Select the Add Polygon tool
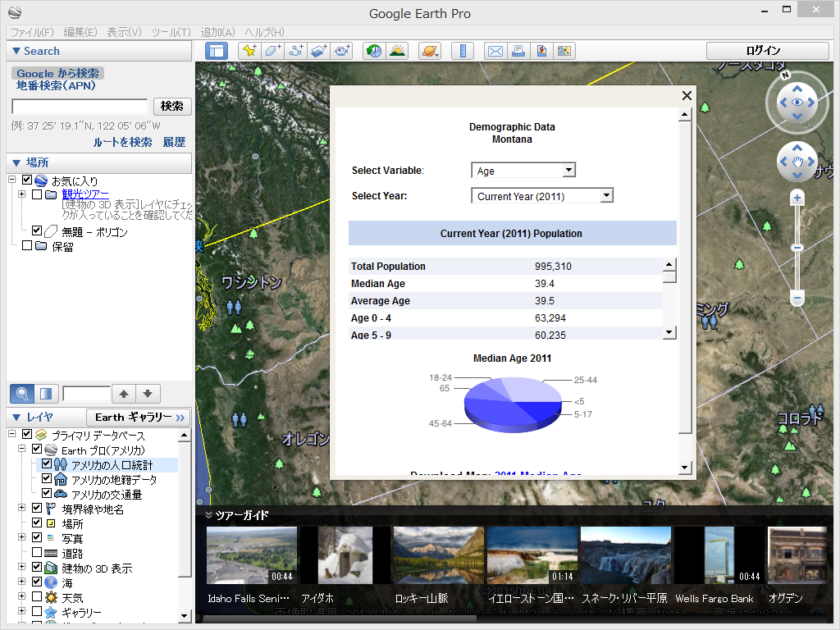This screenshot has height=630, width=840. click(x=272, y=50)
